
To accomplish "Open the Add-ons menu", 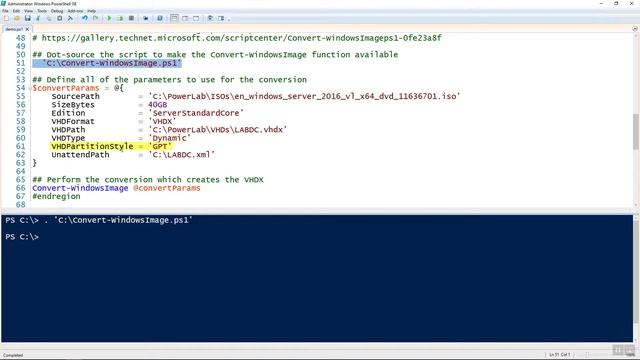I will pyautogui.click(x=75, y=11).
